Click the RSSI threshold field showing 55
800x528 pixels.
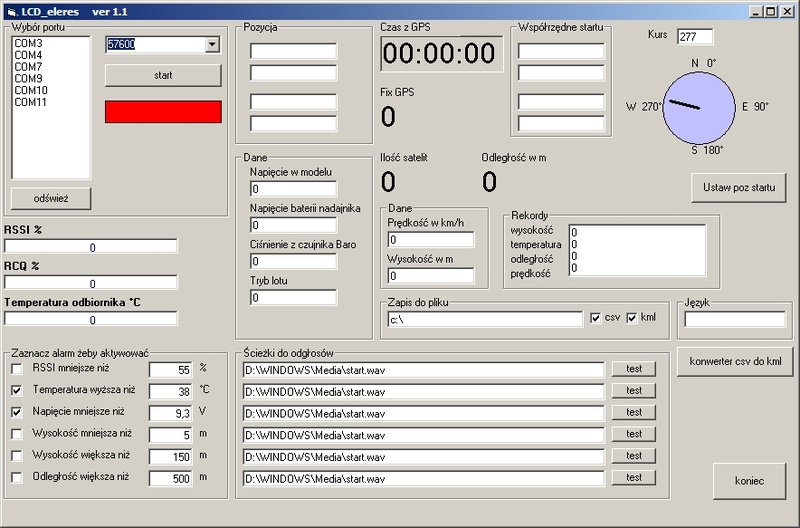[170, 370]
